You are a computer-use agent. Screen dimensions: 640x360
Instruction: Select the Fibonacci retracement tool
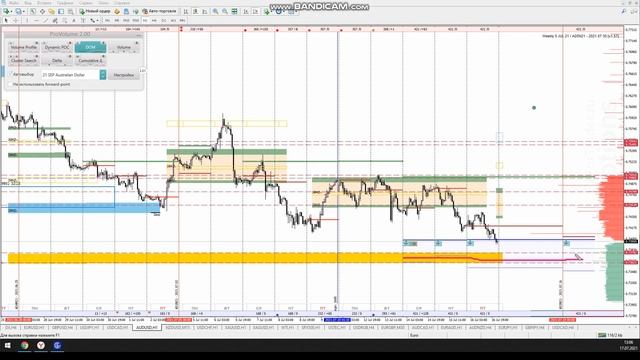(64, 20)
